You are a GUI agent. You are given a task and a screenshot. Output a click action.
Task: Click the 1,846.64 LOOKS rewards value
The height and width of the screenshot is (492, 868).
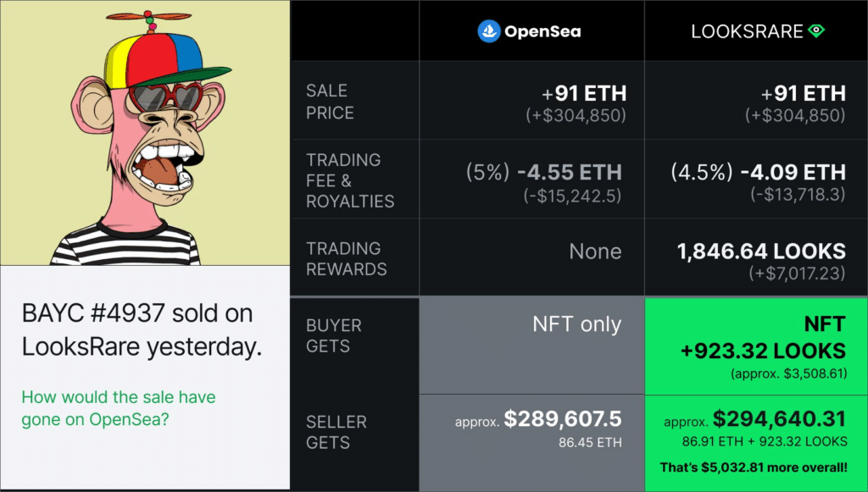point(761,252)
